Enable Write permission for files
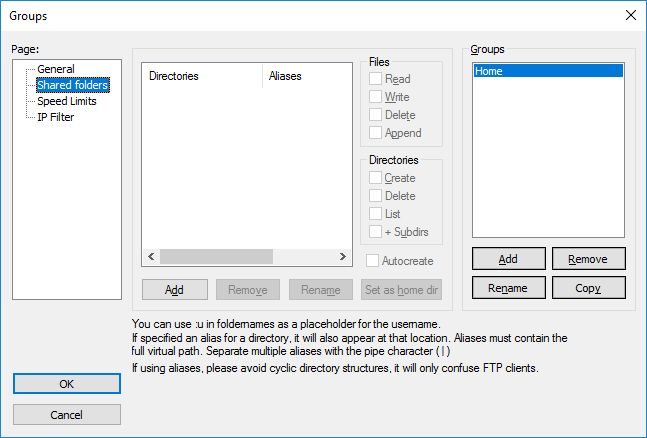Image resolution: width=647 pixels, height=438 pixels. [x=376, y=97]
